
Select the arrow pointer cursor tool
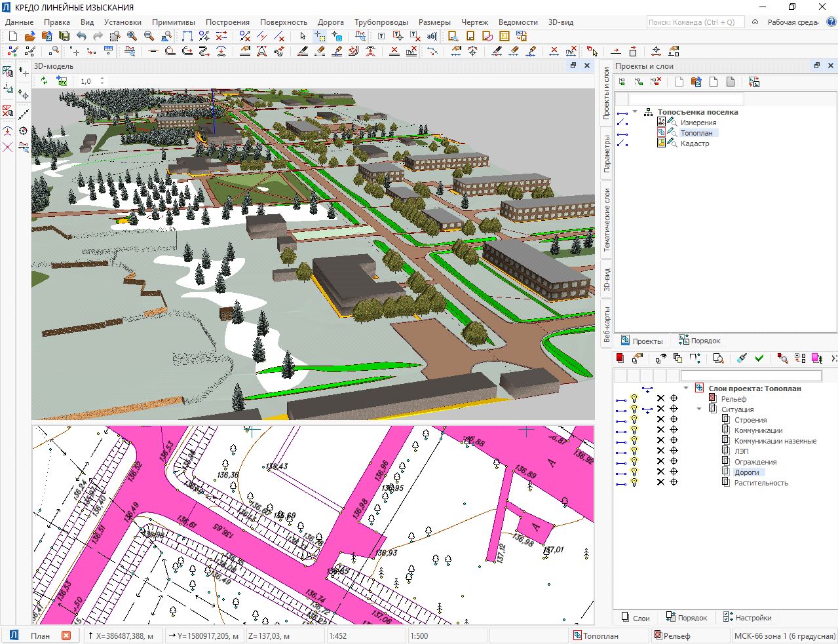pyautogui.click(x=303, y=36)
